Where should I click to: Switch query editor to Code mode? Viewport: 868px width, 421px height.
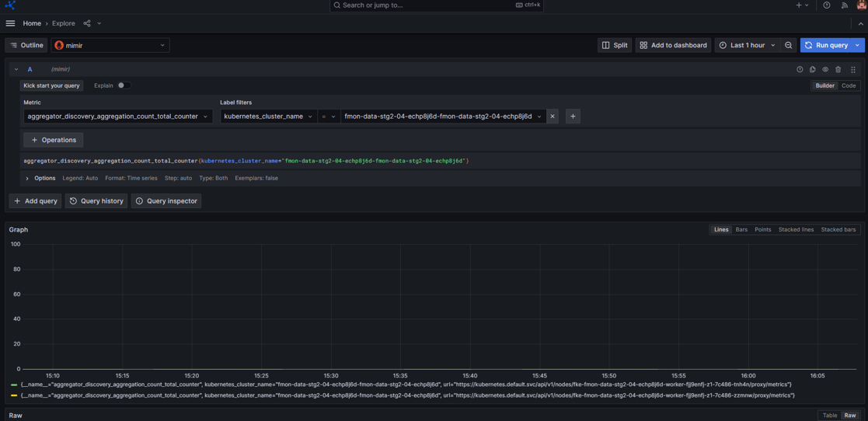(x=849, y=85)
